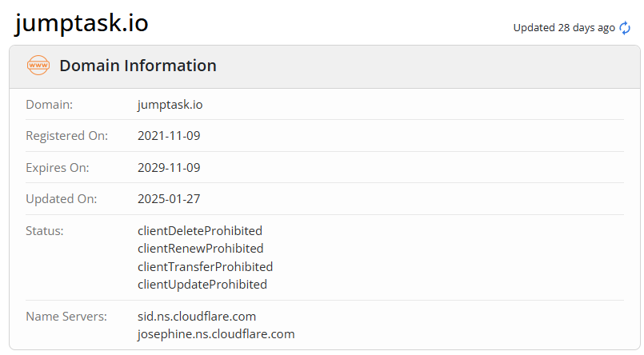Click the Registered On label
Screen dimensions: 644x355
pyautogui.click(x=66, y=136)
